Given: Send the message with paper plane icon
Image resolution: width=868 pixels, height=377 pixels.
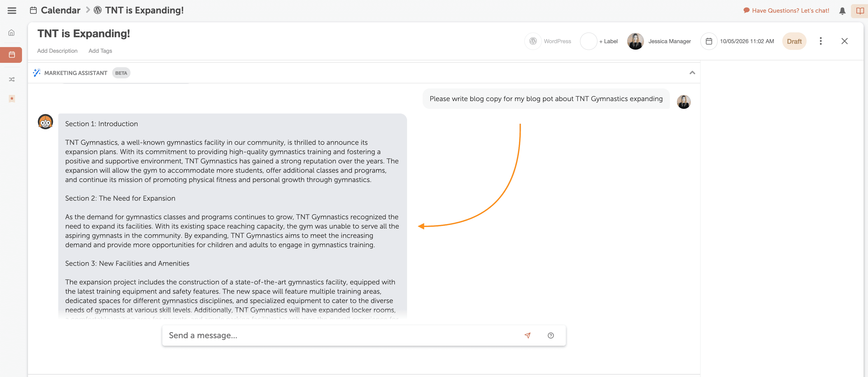Looking at the screenshot, I should click(527, 335).
